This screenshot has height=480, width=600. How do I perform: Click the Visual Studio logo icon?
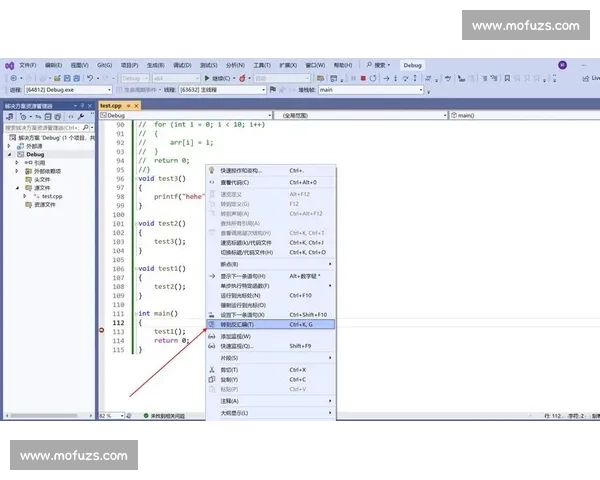(x=9, y=65)
